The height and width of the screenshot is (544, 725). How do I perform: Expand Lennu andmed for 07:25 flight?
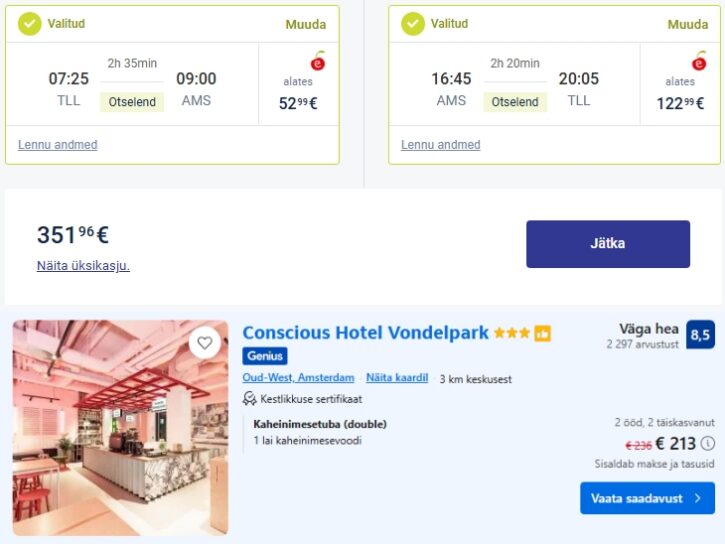[x=58, y=145]
